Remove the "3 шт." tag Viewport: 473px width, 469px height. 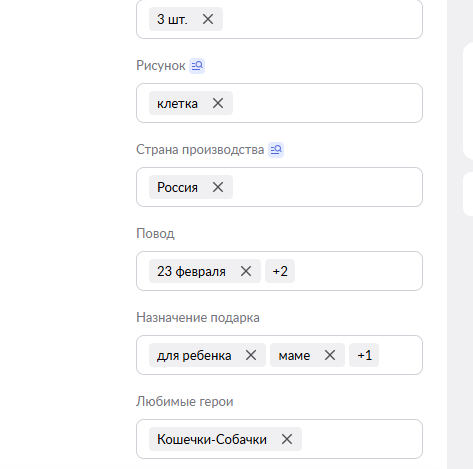208,19
